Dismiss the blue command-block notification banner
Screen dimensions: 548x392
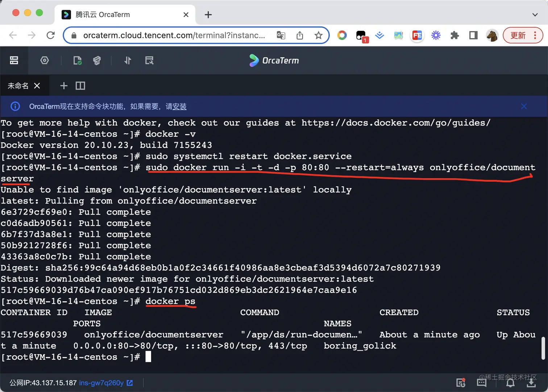524,106
